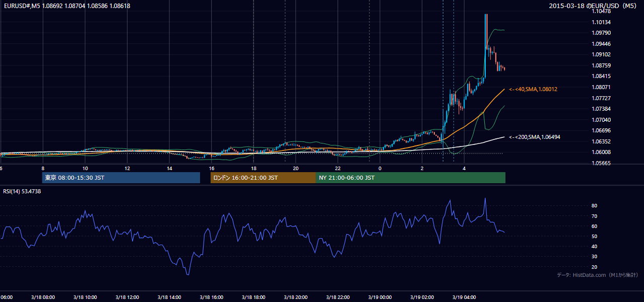644x302 pixels.
Task: Click price axis value 1.08415
Action: (602, 76)
